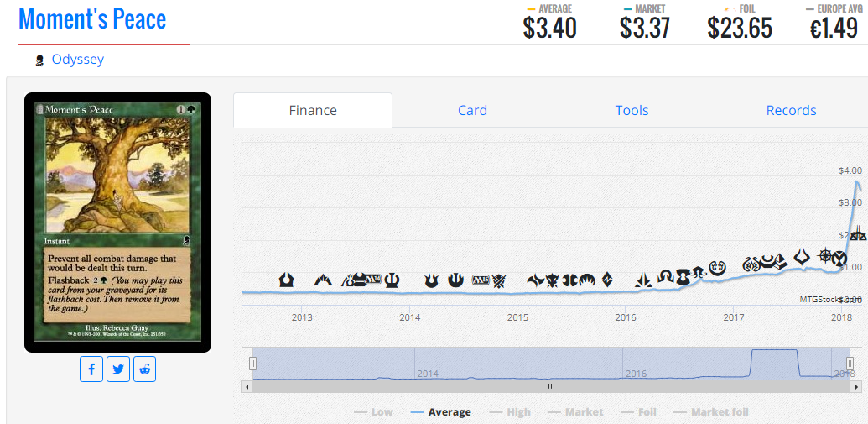868x424 pixels.
Task: Select the M14 set icon on the chart
Action: click(373, 280)
